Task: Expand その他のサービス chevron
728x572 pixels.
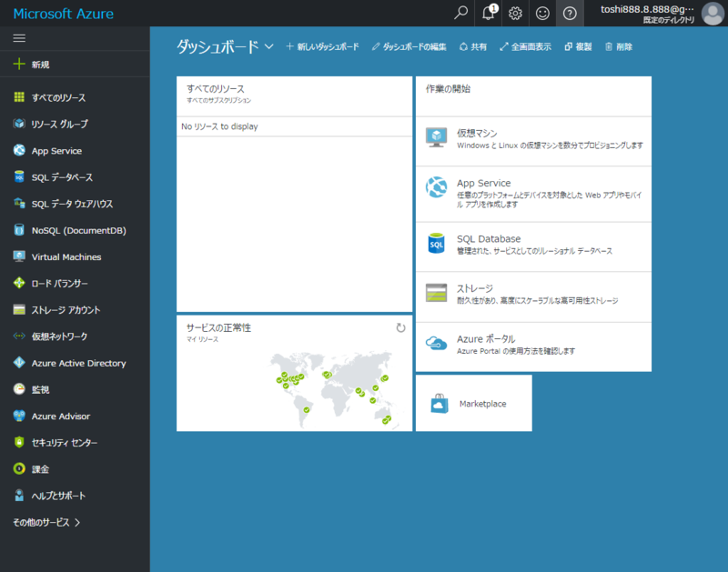Action: coord(77,522)
